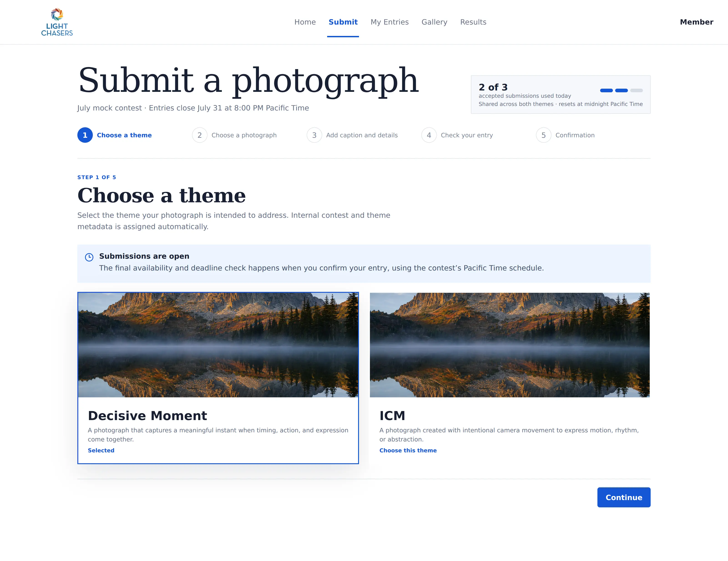Jump to step 3 Add caption and details
The width and height of the screenshot is (728, 561).
352,135
